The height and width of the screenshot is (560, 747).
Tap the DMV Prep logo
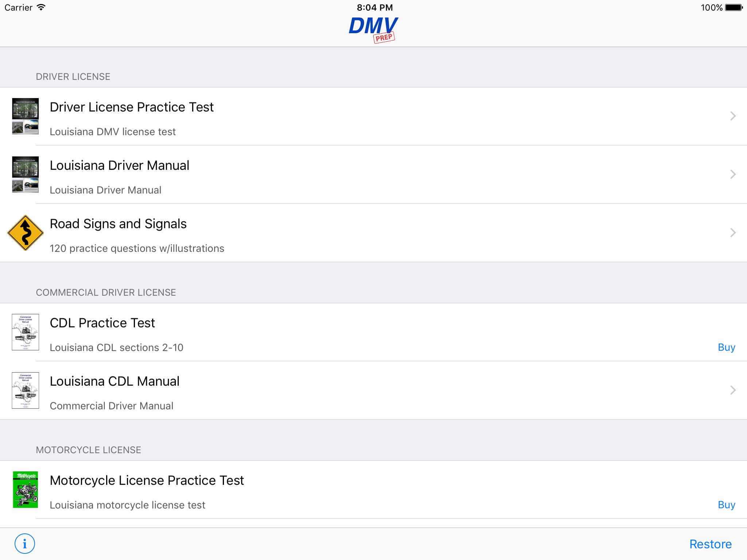pyautogui.click(x=373, y=29)
